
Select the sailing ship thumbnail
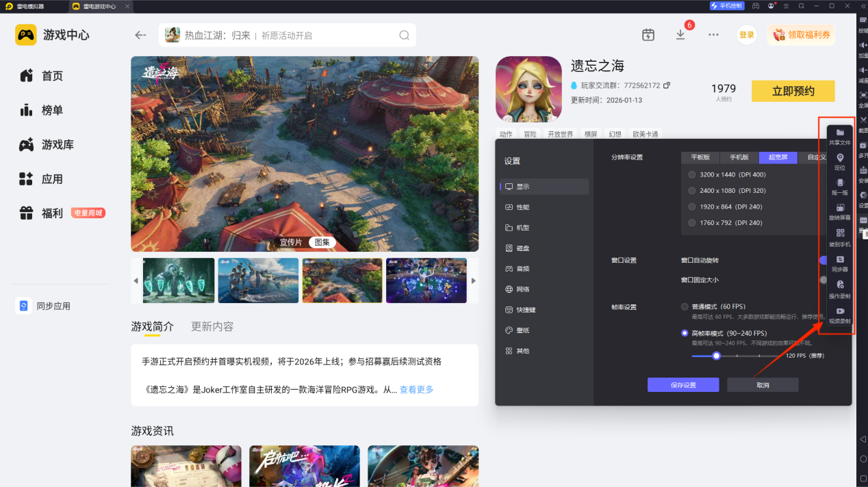coord(258,280)
